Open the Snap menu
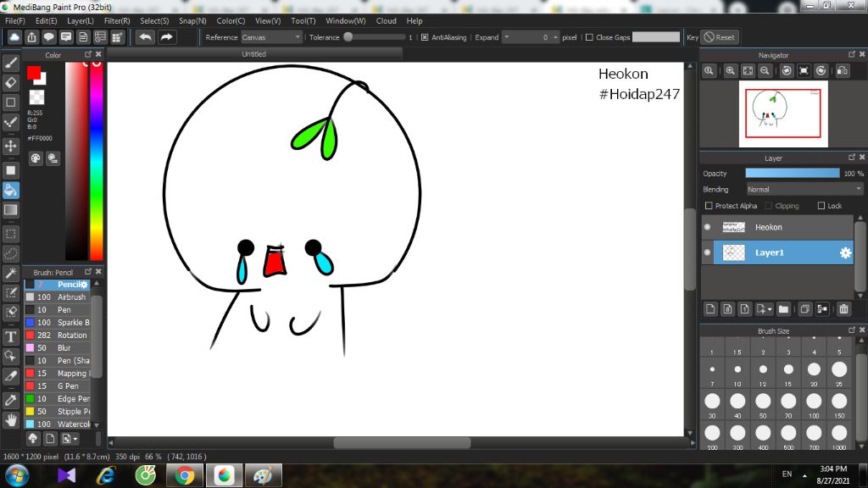 tap(192, 21)
